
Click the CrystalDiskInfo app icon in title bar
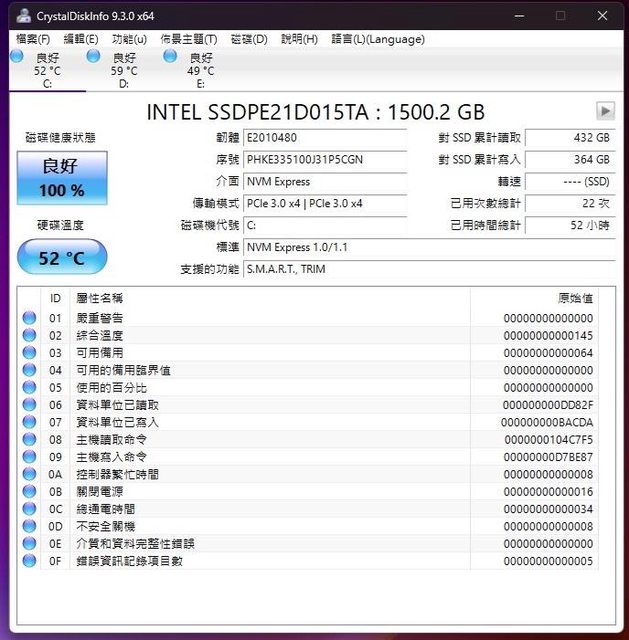(x=23, y=16)
